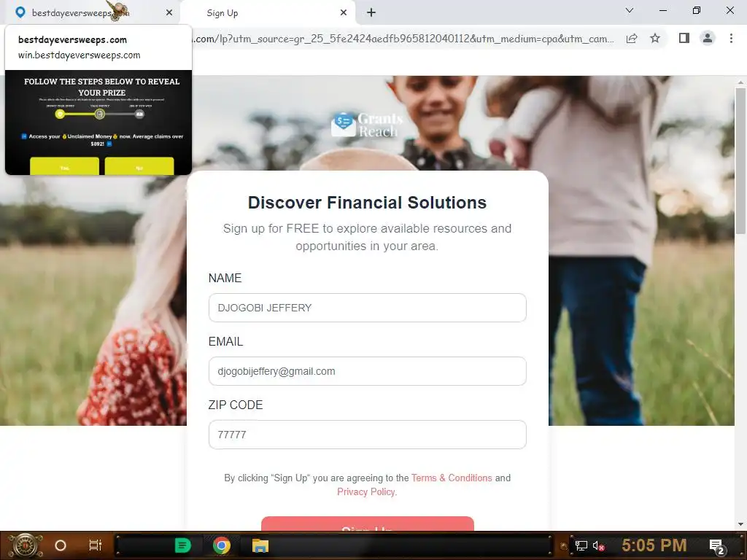Toggle the muted volume tray icon
This screenshot has width=747, height=560.
click(x=598, y=545)
